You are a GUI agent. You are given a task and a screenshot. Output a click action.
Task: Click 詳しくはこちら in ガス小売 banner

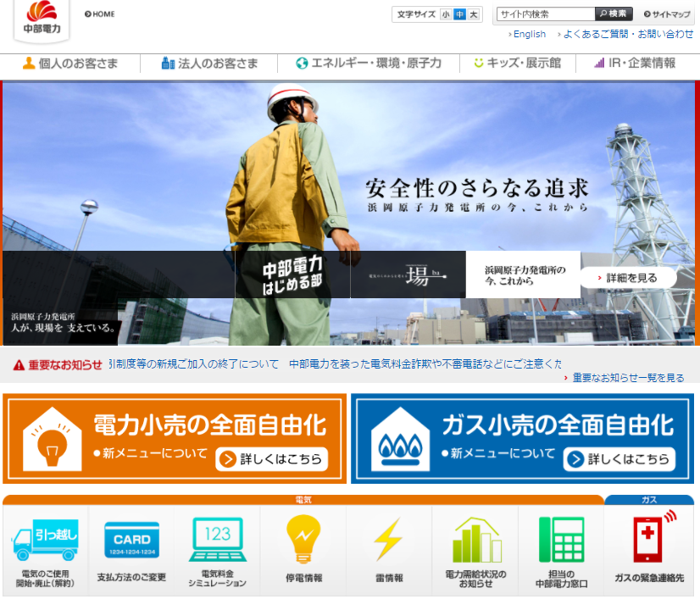coord(619,459)
